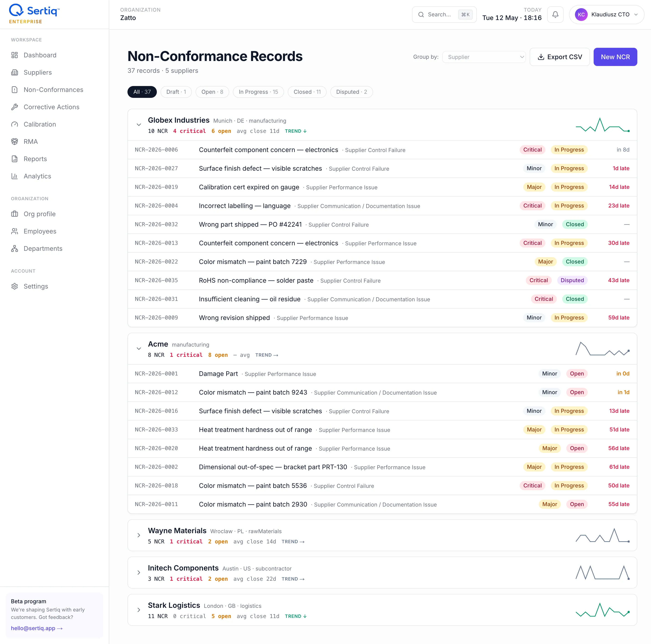Image resolution: width=651 pixels, height=644 pixels.
Task: Collapse the Acme supplier group
Action: (x=138, y=349)
